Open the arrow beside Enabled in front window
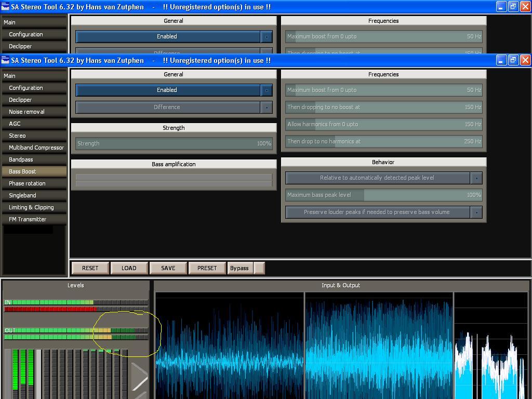The height and width of the screenshot is (399, 532). pyautogui.click(x=267, y=90)
